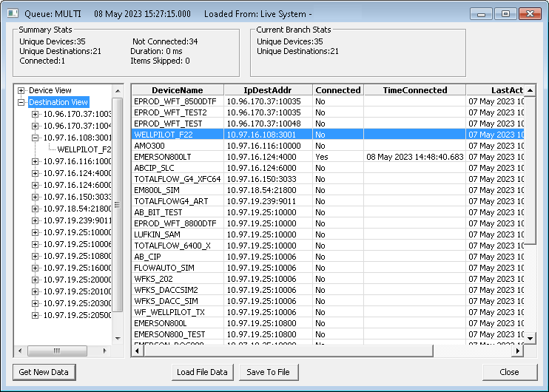
Task: Click table horizontal scrollbar thumb
Action: tap(289, 351)
